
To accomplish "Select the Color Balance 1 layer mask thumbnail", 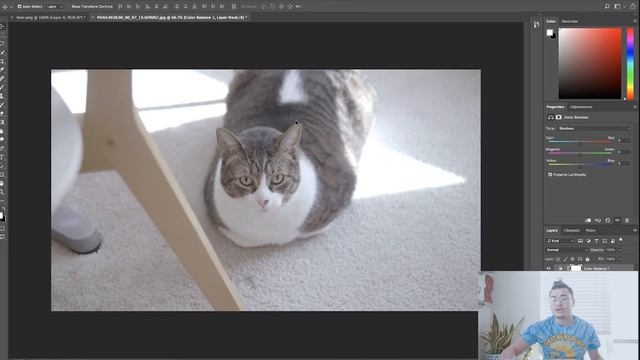I will coord(576,268).
